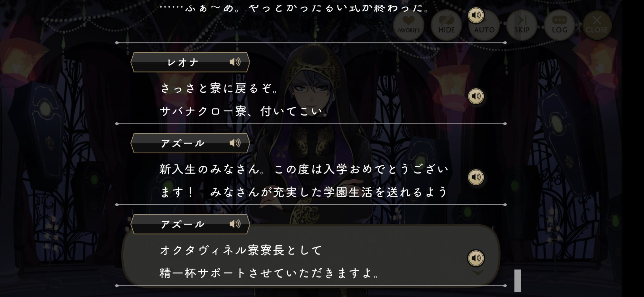Click the log scrollbar thumb
The height and width of the screenshot is (297, 644).
[517, 281]
